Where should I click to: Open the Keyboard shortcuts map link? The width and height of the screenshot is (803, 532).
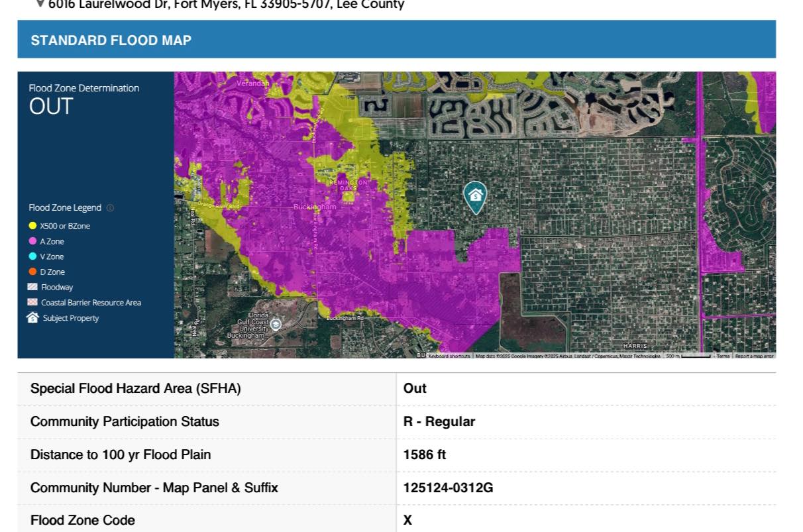click(449, 356)
